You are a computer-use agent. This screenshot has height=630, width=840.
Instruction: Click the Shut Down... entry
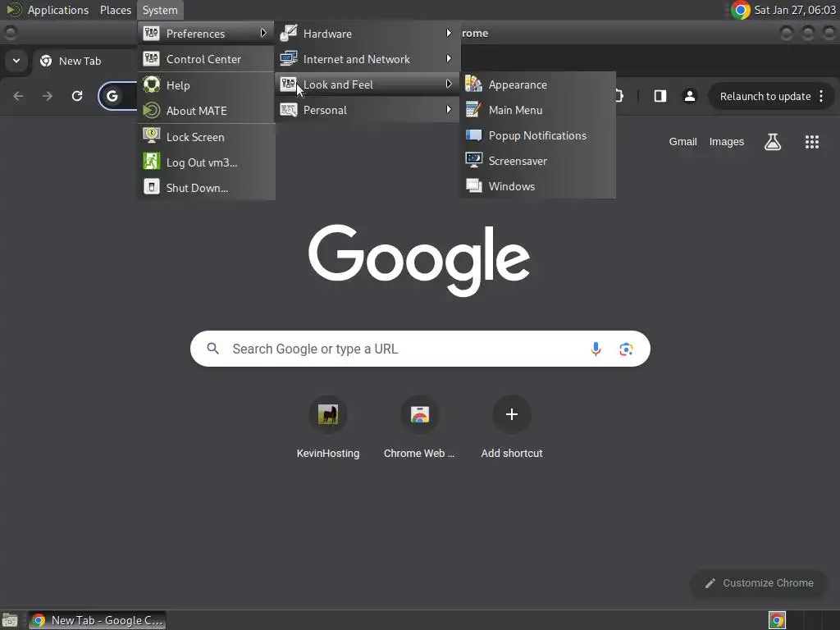[206, 188]
